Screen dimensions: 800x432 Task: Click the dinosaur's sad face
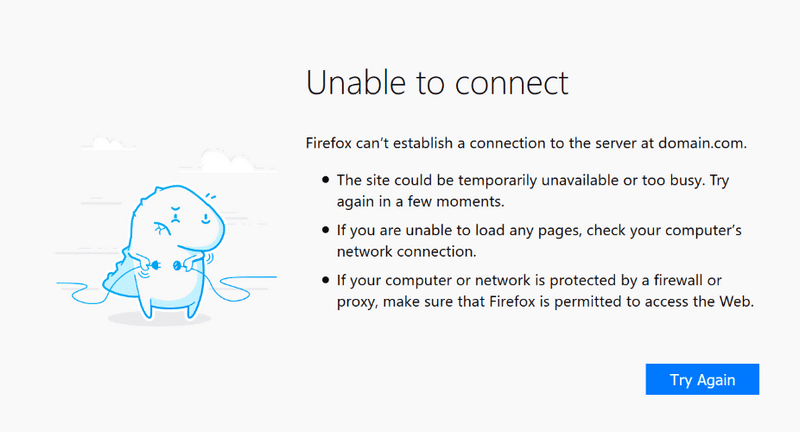(x=178, y=217)
